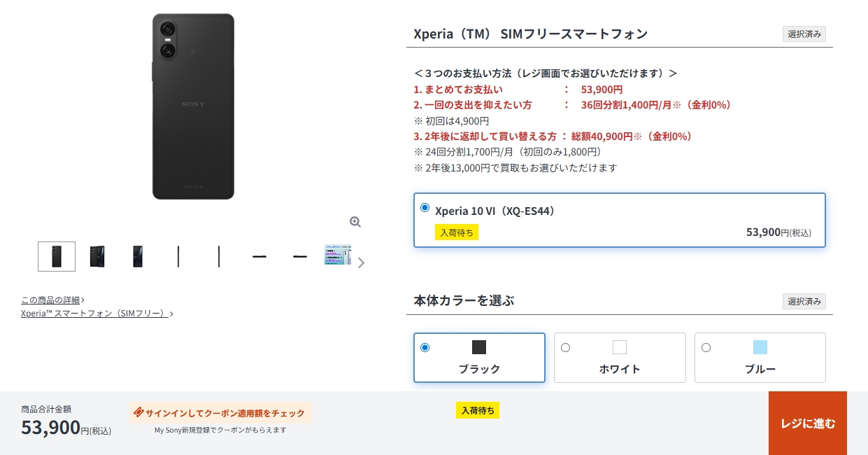
Task: Click the large black Xperia product image
Action: [193, 106]
